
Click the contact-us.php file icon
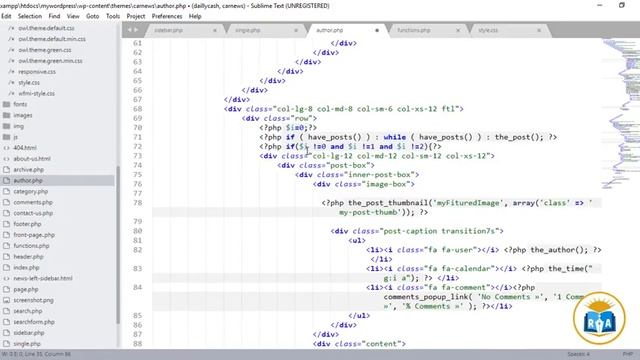[x=7, y=213]
